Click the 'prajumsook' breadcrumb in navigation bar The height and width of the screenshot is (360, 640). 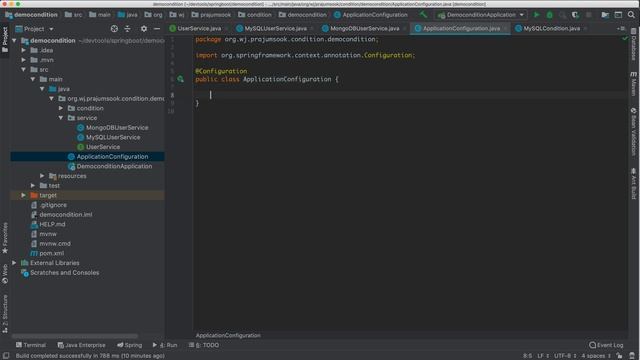[211, 15]
